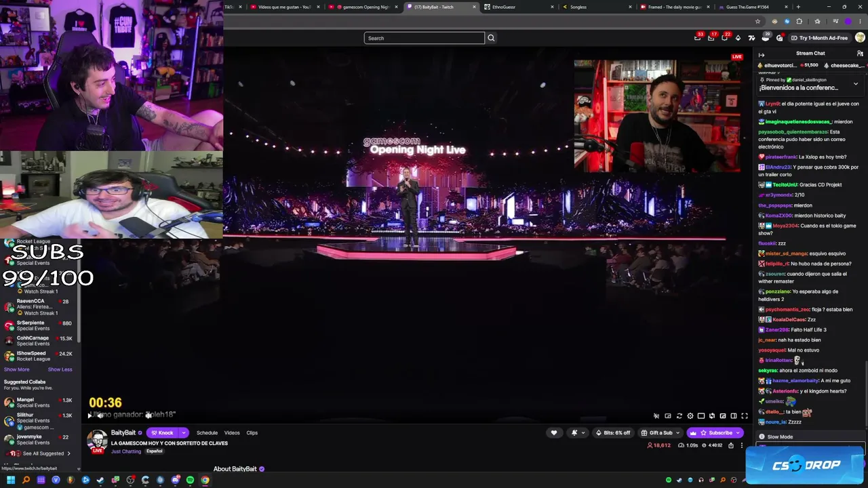Click the Español language tag

click(x=155, y=451)
